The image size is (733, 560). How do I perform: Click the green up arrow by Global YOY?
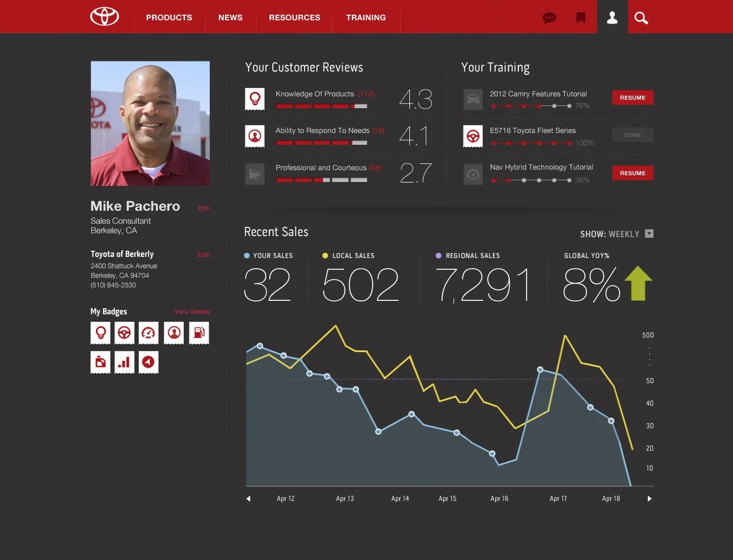(638, 283)
